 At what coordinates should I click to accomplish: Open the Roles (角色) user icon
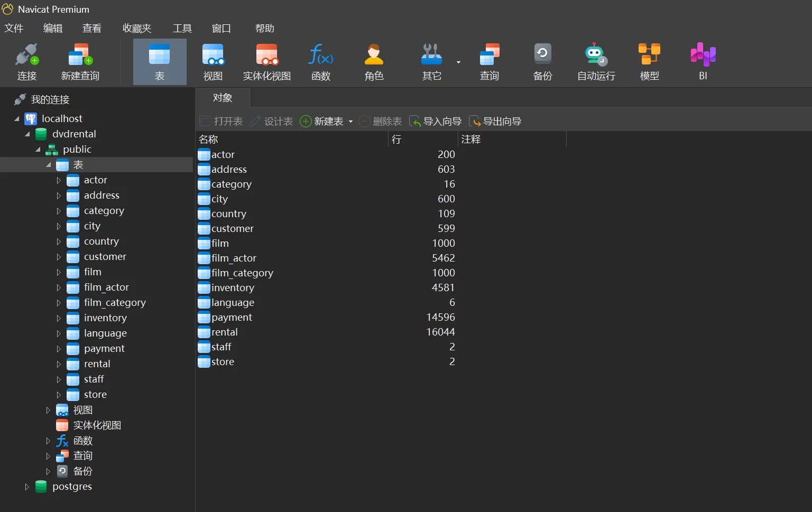click(x=374, y=55)
